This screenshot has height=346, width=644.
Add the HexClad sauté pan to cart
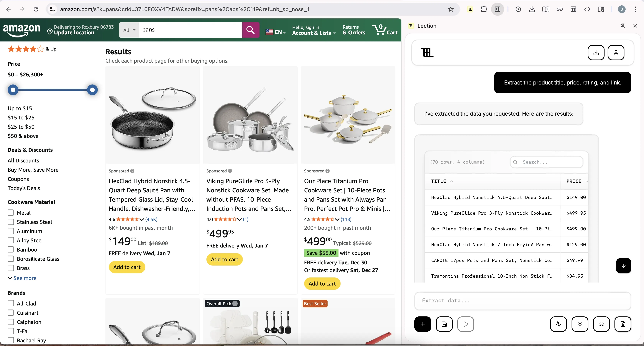(x=127, y=267)
